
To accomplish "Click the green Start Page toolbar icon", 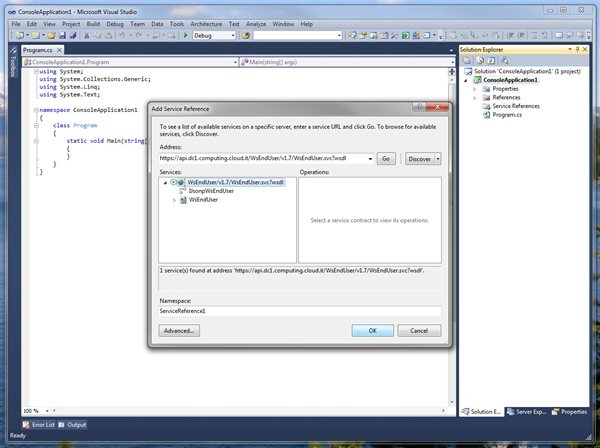I will (x=406, y=36).
